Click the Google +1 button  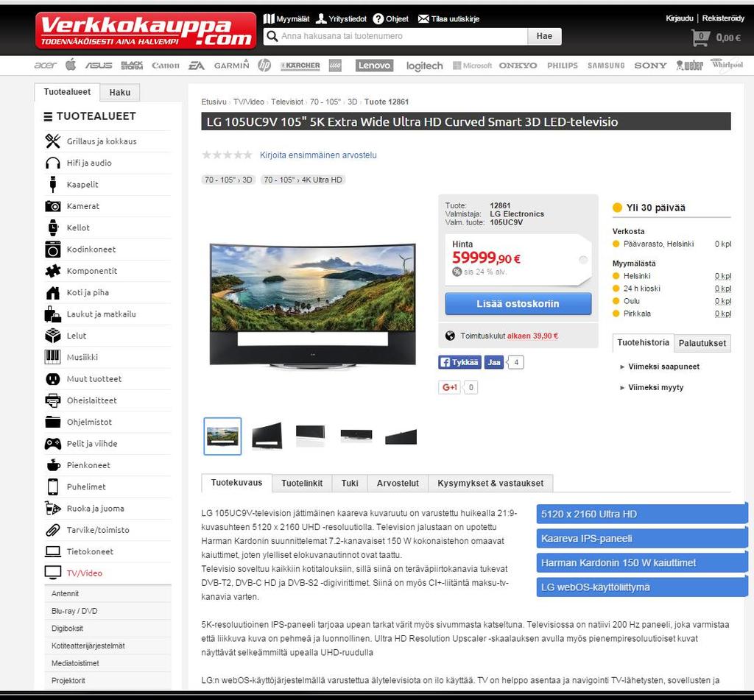click(x=450, y=387)
